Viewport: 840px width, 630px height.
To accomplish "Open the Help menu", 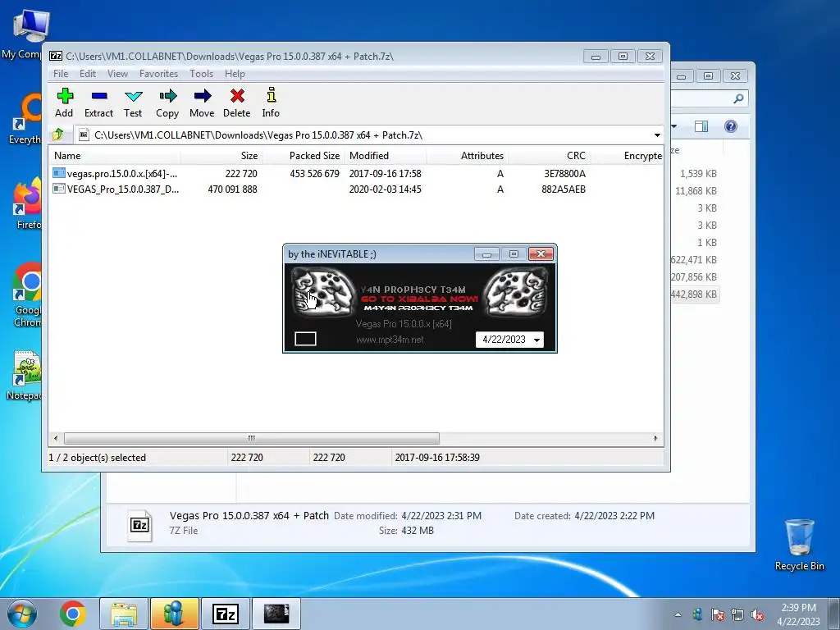I will coord(235,74).
